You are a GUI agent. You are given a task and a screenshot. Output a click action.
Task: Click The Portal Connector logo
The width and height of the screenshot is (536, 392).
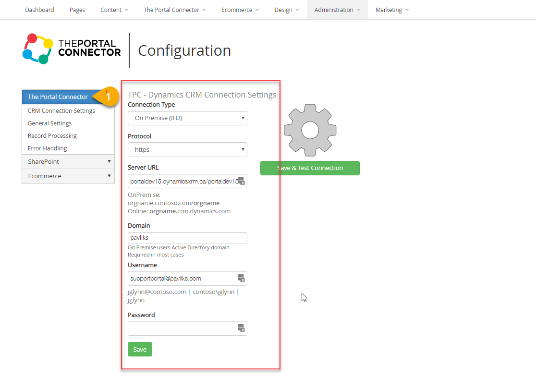tap(72, 49)
